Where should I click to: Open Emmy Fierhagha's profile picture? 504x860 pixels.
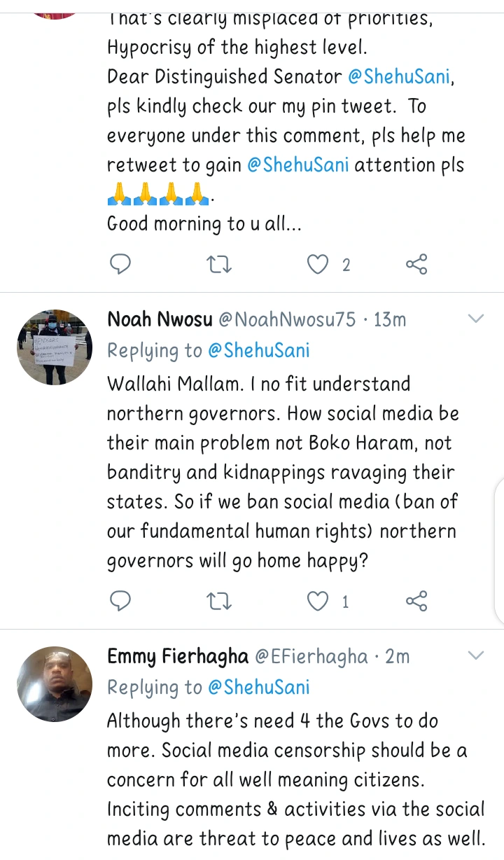(x=55, y=684)
